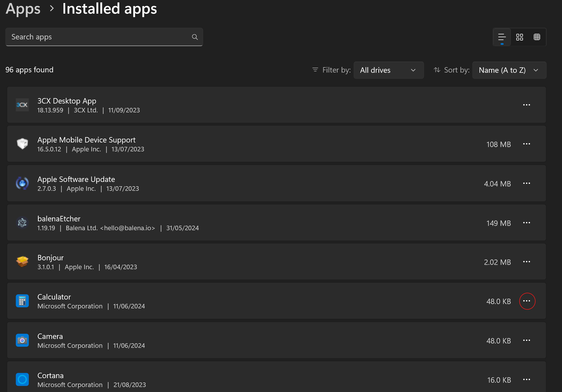
Task: Go back to Apps breadcrumb
Action: (23, 9)
